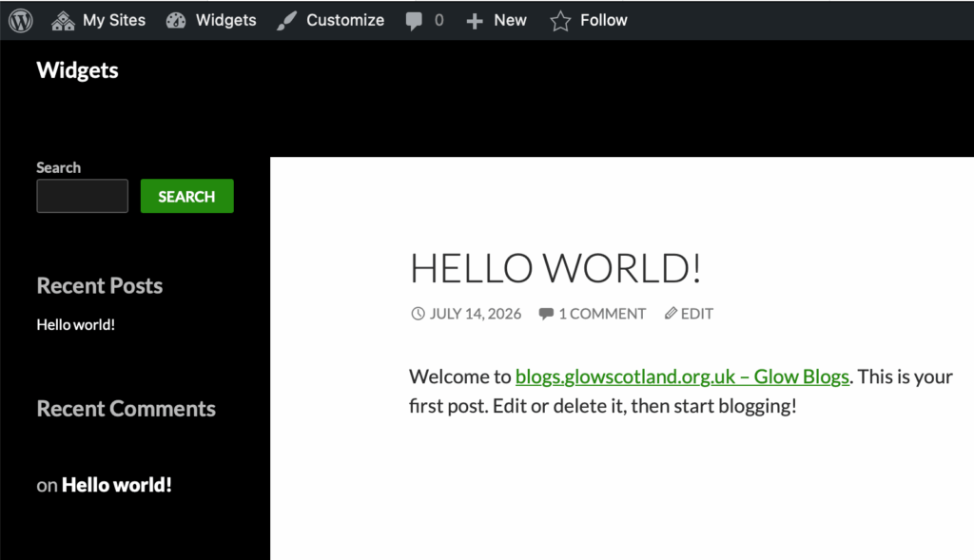This screenshot has width=974, height=560.
Task: Open Widgets in the admin bar
Action: tap(226, 21)
